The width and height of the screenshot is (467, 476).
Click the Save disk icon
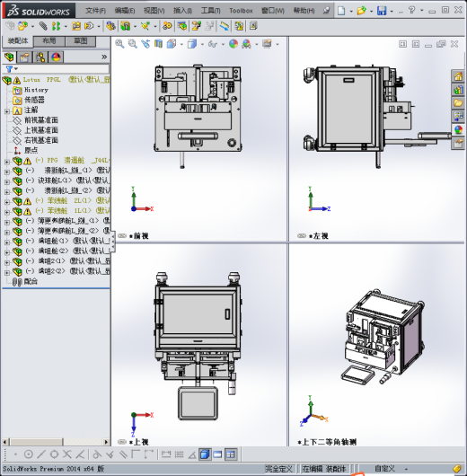382,11
